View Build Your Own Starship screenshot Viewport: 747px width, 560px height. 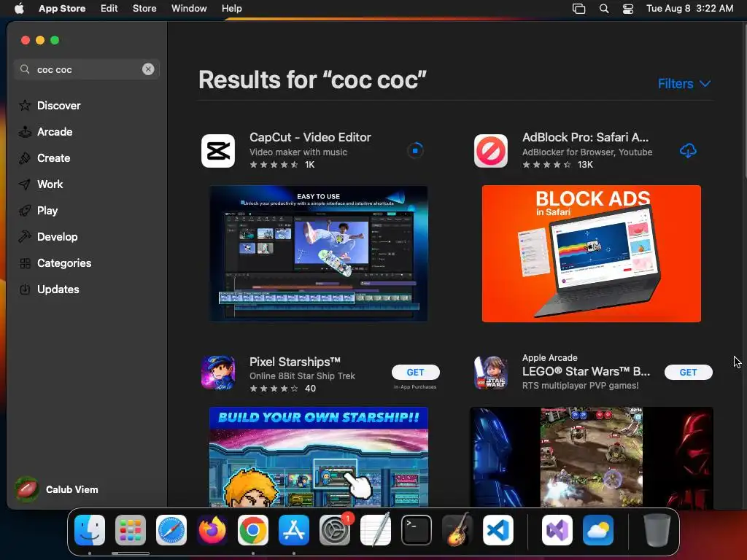coord(319,457)
